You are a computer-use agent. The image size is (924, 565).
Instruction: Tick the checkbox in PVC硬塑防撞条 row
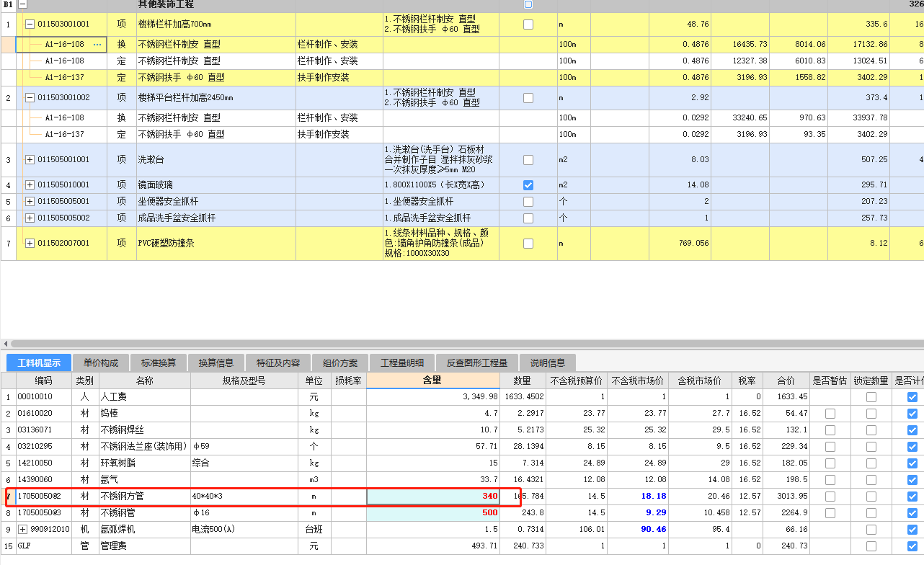(528, 244)
